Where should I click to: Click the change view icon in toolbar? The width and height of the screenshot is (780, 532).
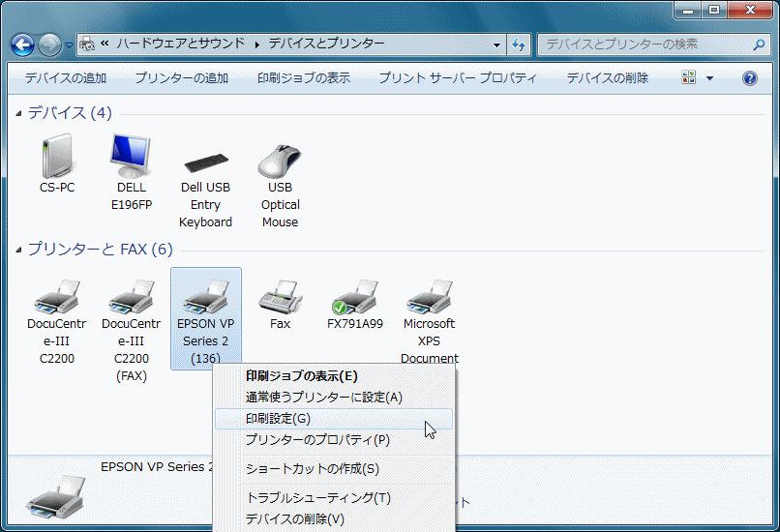pos(689,77)
